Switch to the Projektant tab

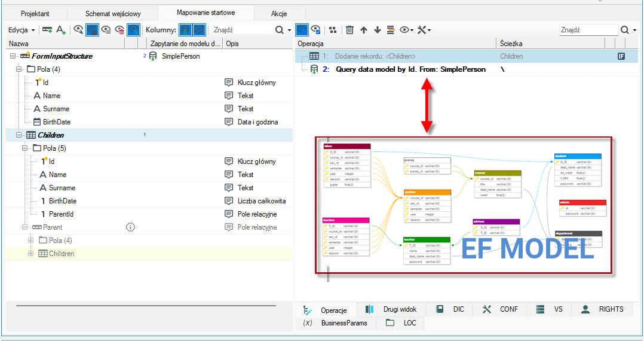click(35, 14)
